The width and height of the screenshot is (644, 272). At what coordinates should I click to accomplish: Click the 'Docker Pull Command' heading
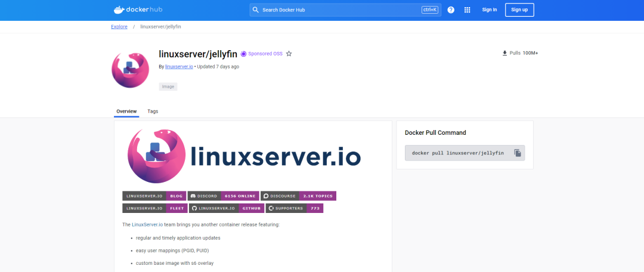[435, 132]
